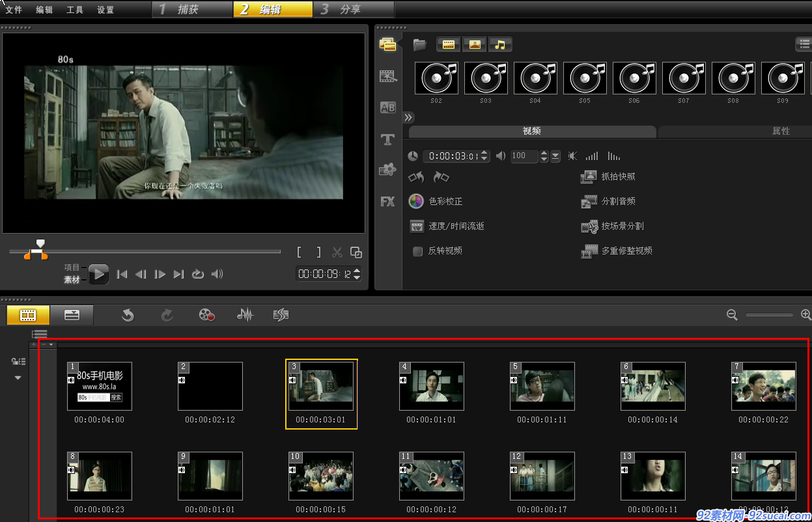Click the undo arrow in timeline toolbar
Screen dimensions: 812x522
(x=128, y=315)
